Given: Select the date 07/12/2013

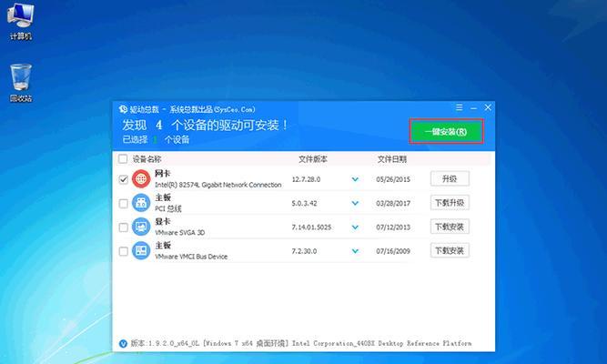Looking at the screenshot, I should tap(393, 227).
